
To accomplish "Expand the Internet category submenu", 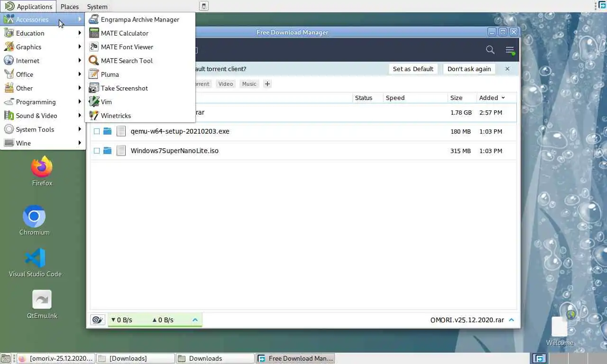I will [43, 61].
